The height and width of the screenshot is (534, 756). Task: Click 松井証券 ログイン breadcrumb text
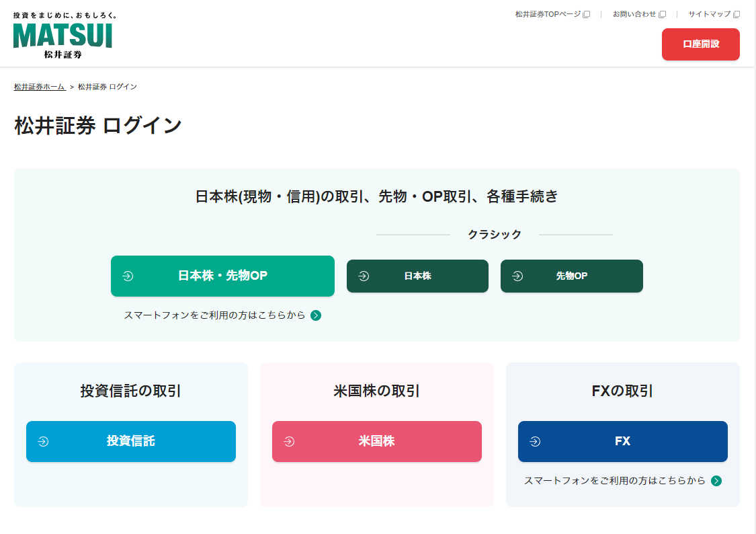(108, 87)
